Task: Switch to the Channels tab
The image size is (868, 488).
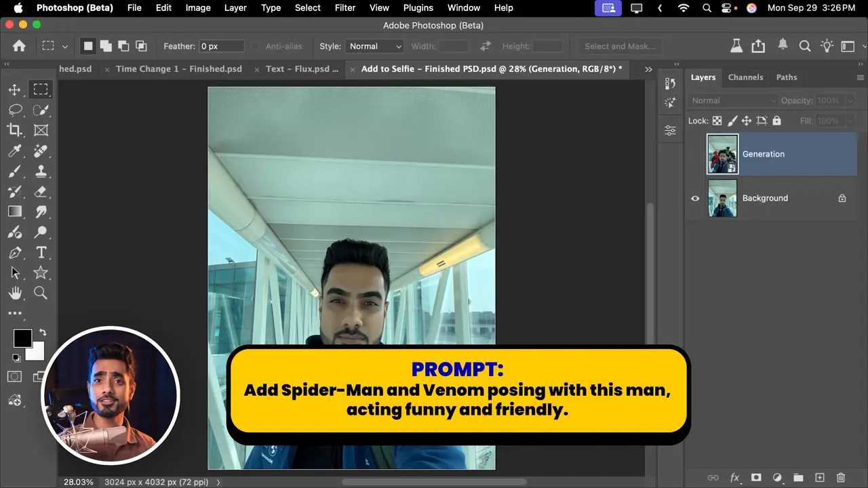Action: [745, 77]
